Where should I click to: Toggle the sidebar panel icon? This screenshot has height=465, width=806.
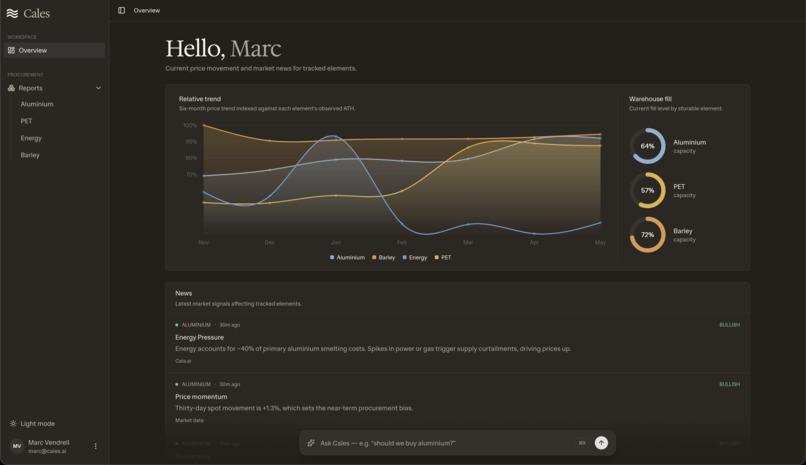pyautogui.click(x=121, y=10)
